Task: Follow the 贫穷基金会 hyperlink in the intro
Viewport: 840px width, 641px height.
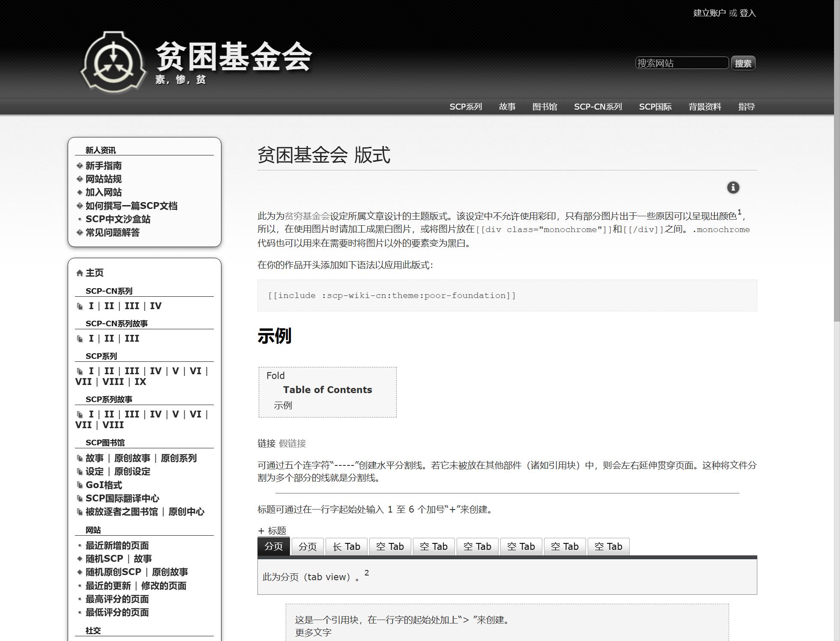Action: pyautogui.click(x=307, y=216)
